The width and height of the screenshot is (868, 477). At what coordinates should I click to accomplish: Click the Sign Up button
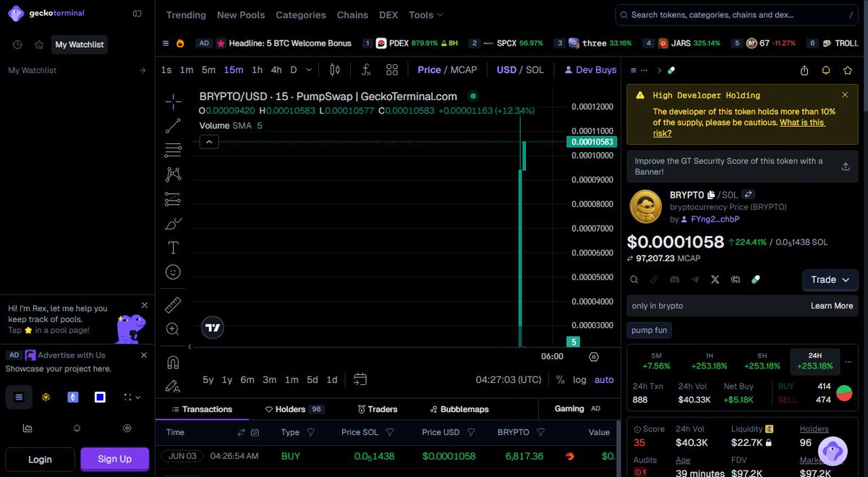pos(115,459)
